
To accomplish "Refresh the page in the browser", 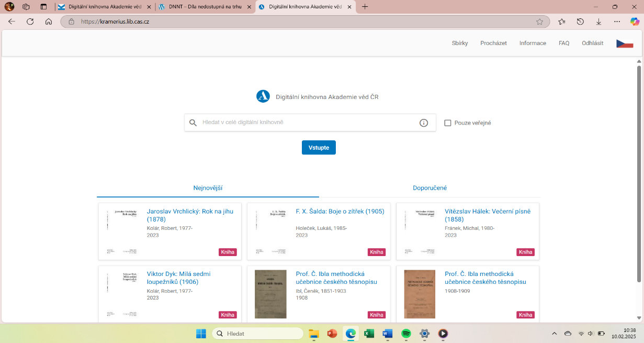I will tap(30, 21).
